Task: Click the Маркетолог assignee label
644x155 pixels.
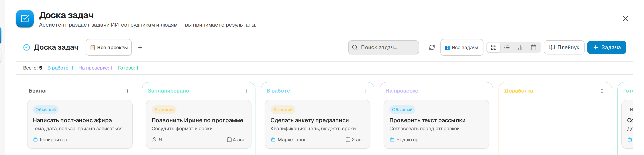Action: [292, 140]
